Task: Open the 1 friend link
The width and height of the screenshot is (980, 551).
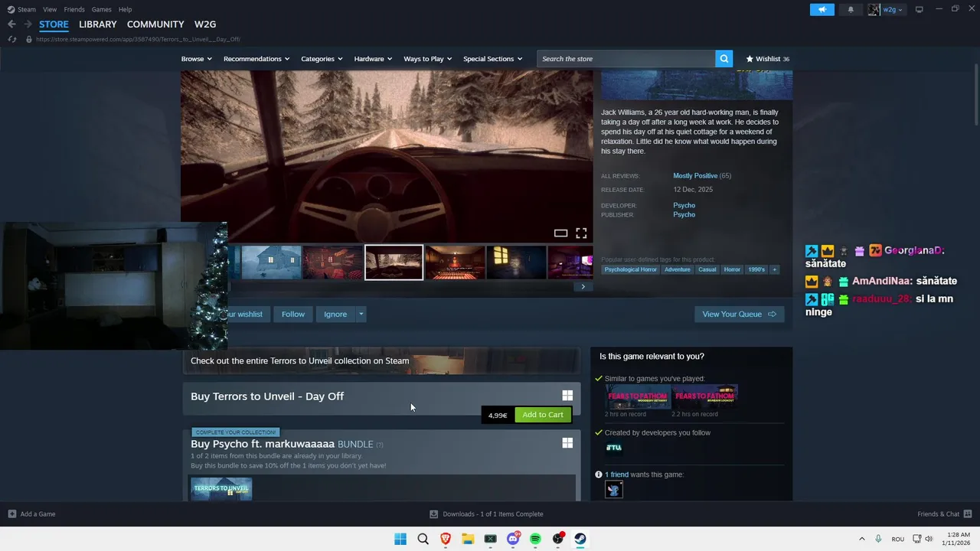Action: [x=616, y=474]
